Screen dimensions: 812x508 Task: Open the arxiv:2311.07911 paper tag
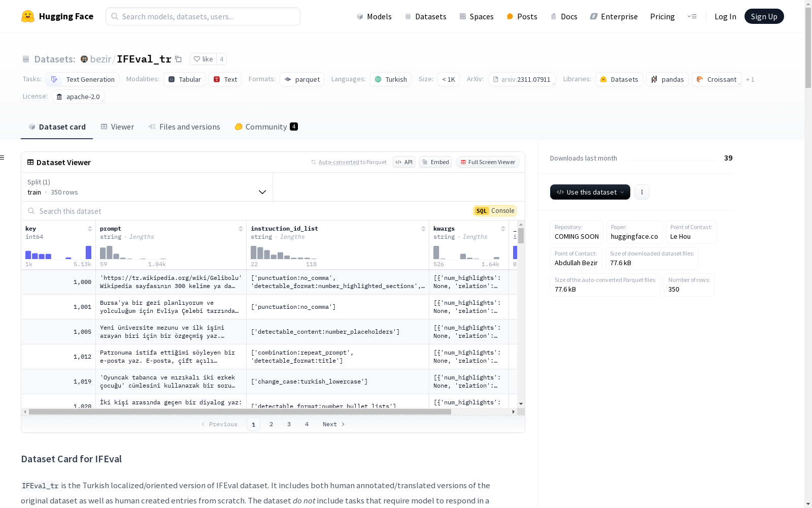click(x=522, y=79)
